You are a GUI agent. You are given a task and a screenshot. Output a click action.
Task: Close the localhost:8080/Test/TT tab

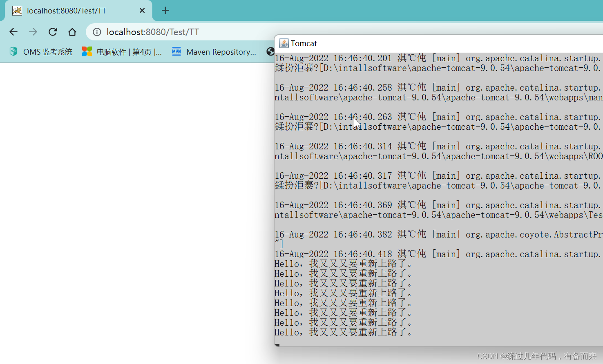click(x=142, y=11)
